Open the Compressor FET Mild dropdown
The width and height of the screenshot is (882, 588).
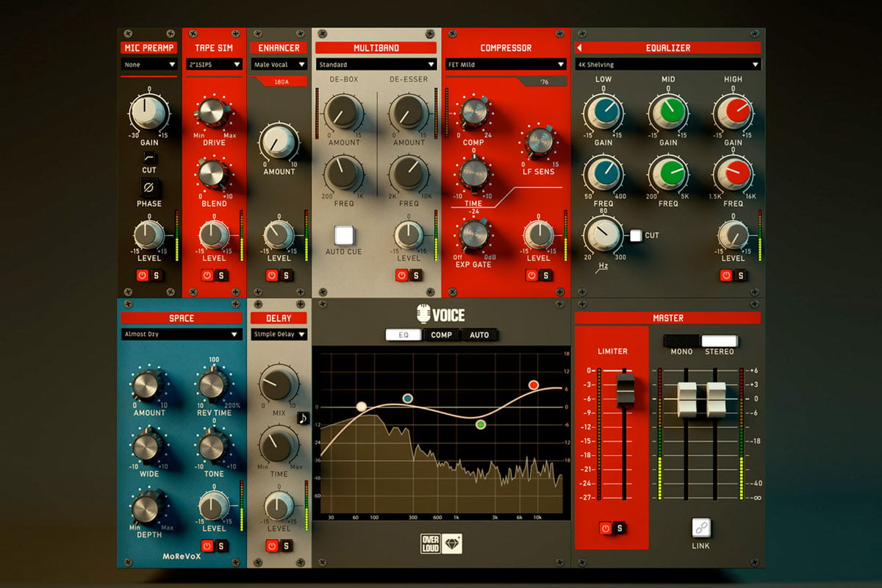(x=506, y=65)
